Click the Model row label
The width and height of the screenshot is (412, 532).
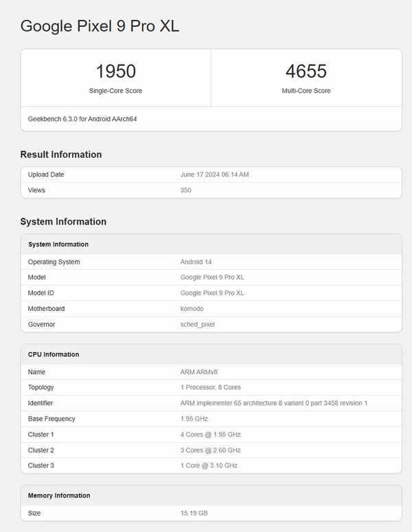coord(36,277)
